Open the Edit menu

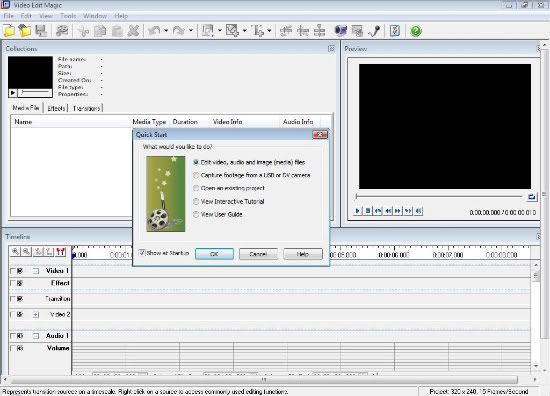point(26,16)
